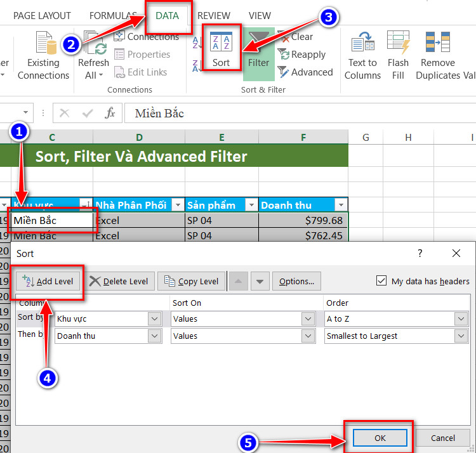Expand Sort On Values for Khu vực

[308, 319]
